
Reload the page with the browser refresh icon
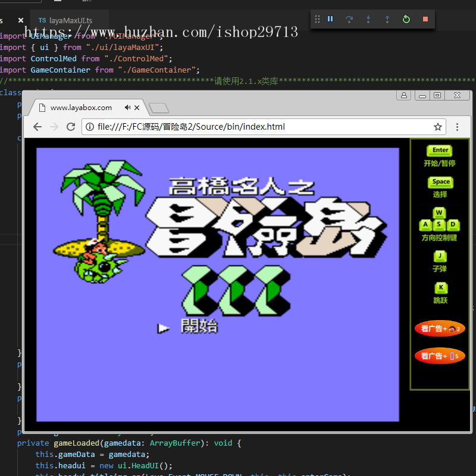pos(71,126)
